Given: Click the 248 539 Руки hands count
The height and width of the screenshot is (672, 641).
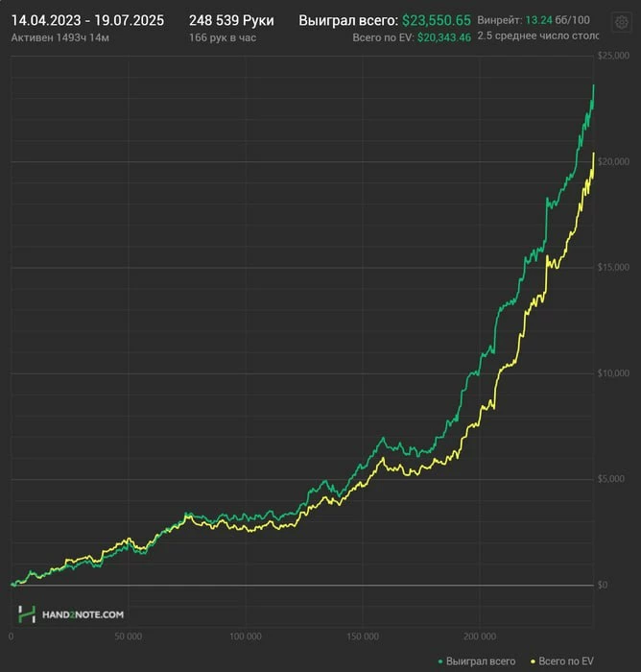Looking at the screenshot, I should coord(231,19).
